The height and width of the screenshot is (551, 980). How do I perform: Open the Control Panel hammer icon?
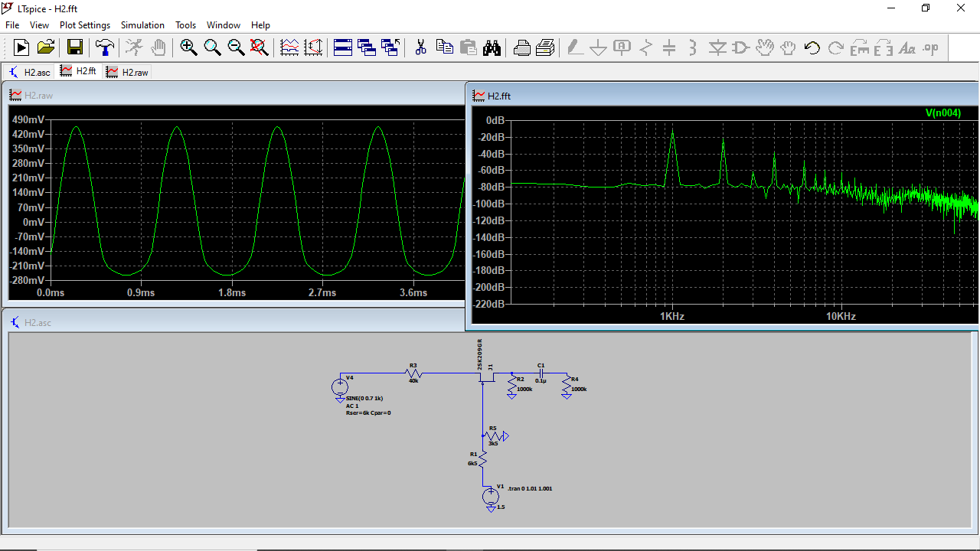click(104, 47)
